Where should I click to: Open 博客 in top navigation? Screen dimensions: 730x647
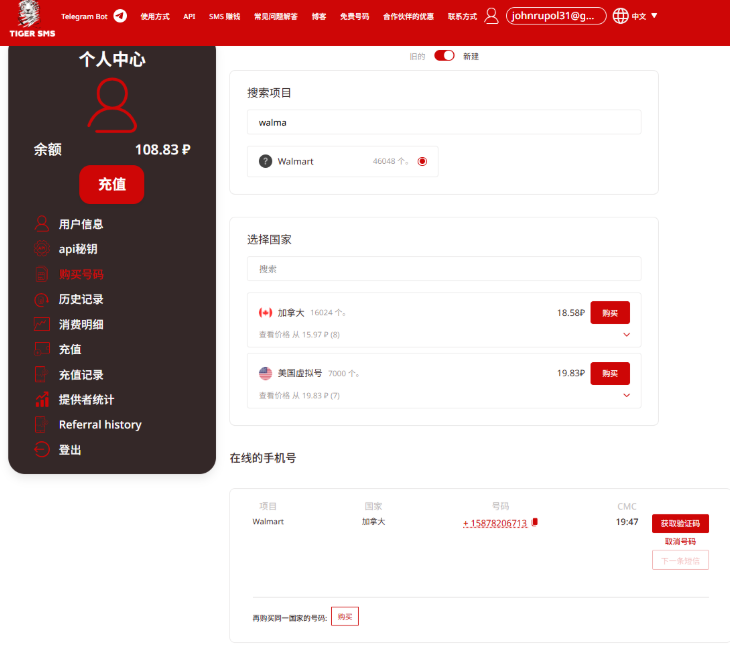(319, 17)
